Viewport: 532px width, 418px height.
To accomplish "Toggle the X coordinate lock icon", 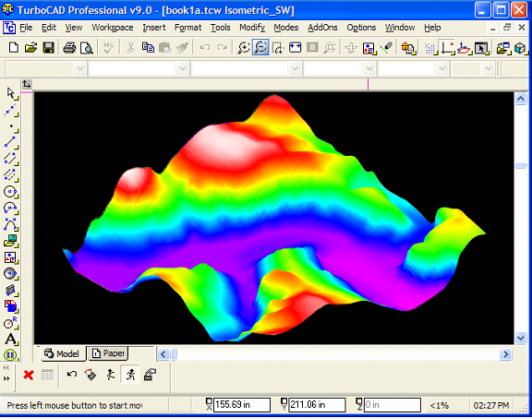I will coord(209,404).
